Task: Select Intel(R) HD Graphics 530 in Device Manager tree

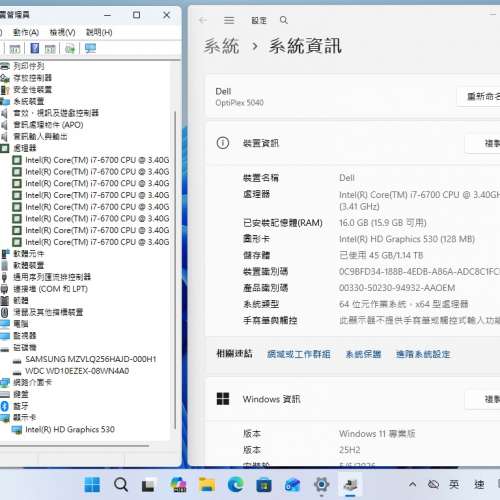Action: [x=70, y=429]
